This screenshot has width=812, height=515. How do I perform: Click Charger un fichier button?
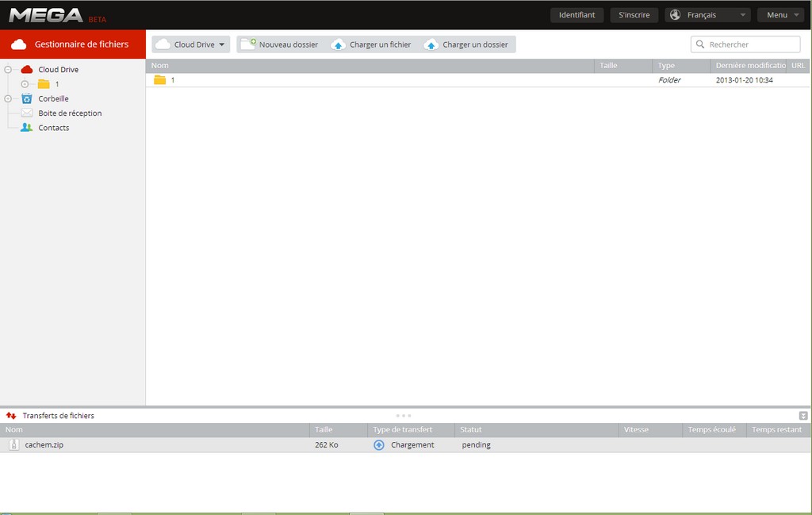[371, 44]
